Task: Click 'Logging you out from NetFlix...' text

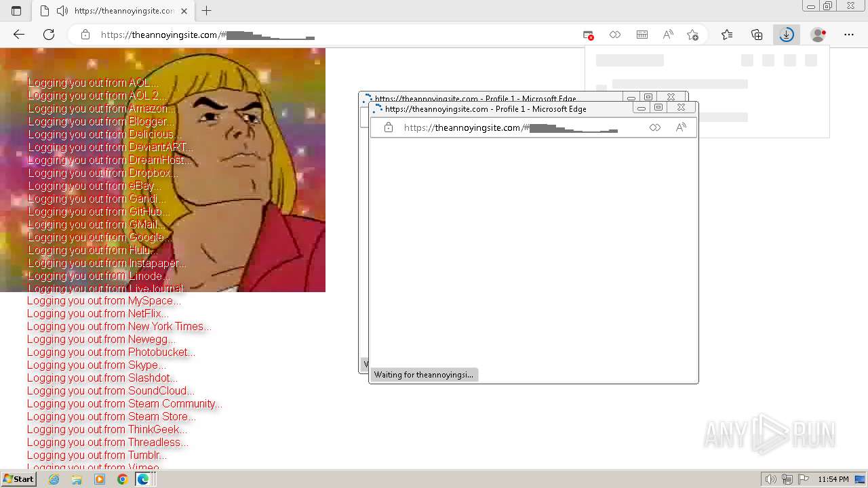Action: pyautogui.click(x=98, y=313)
